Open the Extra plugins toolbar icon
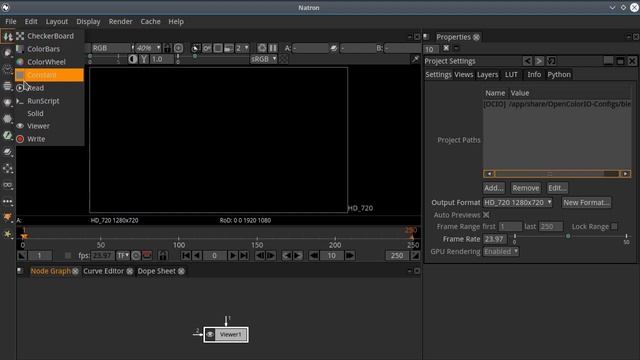This screenshot has width=640, height=360. [8, 217]
